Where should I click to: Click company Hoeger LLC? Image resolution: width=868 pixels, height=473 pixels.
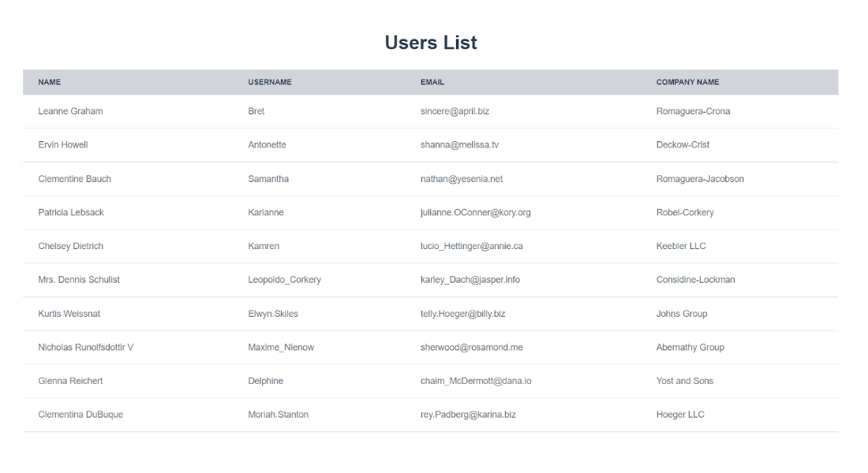click(680, 415)
